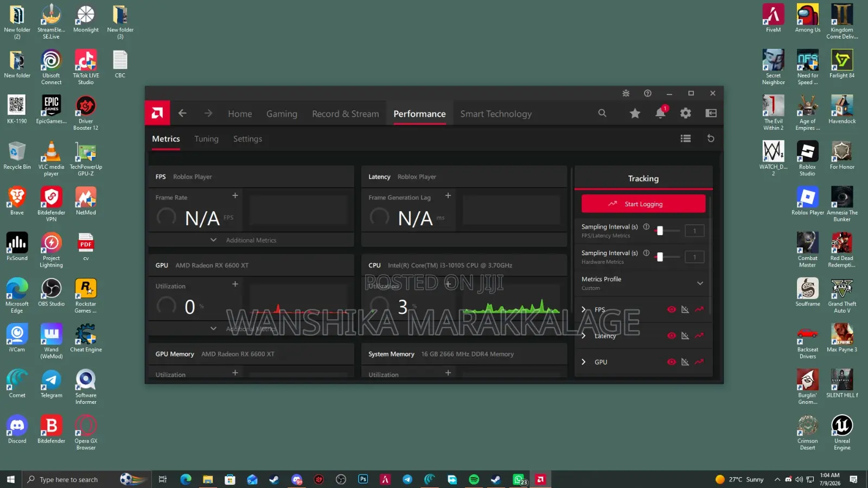Viewport: 868px width, 488px height.
Task: Adjust Hardware Metrics sampling interval slider
Action: coord(667,257)
